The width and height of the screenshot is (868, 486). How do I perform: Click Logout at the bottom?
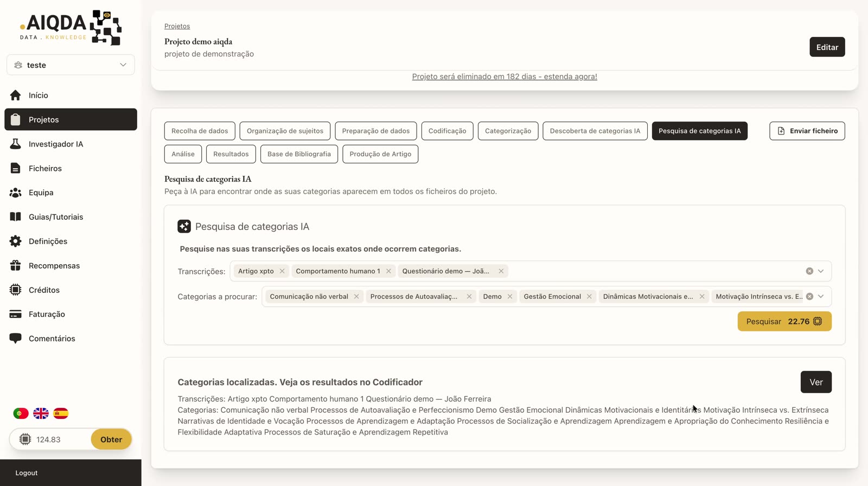(27, 473)
